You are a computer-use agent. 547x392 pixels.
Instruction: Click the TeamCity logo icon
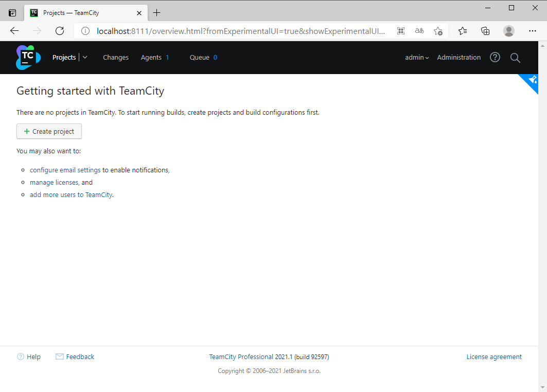pyautogui.click(x=28, y=58)
